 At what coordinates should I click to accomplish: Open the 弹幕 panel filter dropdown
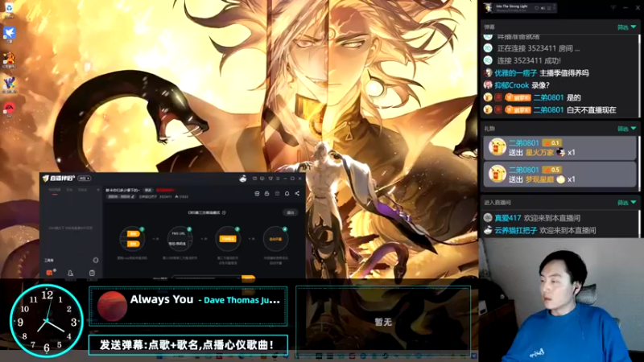pyautogui.click(x=627, y=27)
